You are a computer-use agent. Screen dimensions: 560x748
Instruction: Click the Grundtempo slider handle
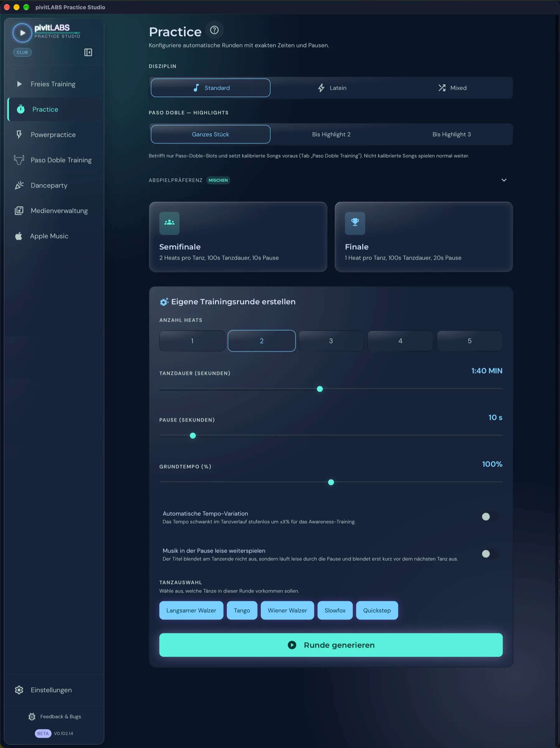click(x=331, y=482)
